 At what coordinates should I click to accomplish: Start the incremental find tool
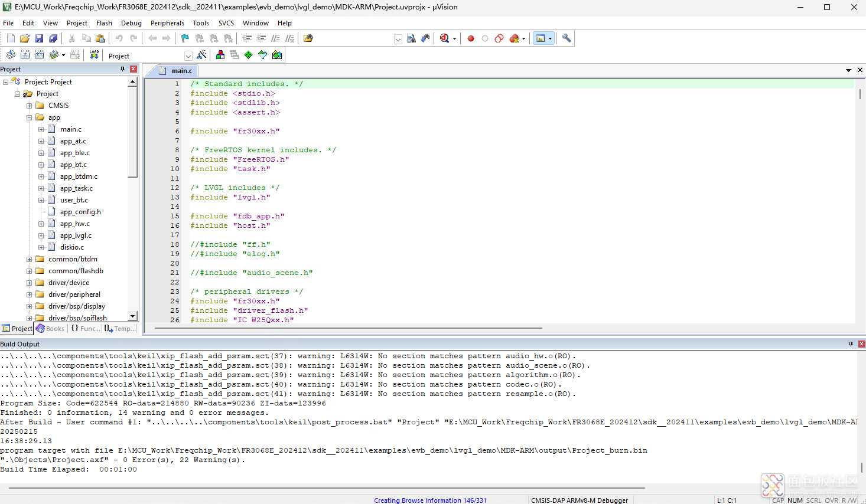425,38
